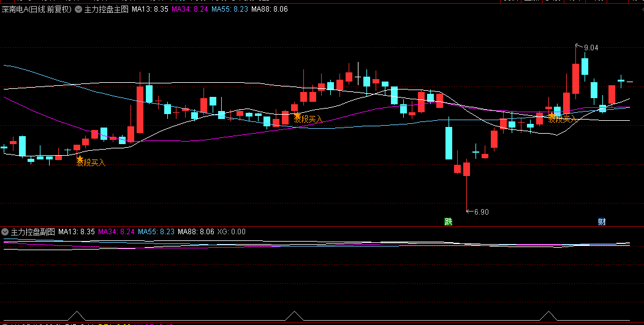Select the leftmost 波段买入 star signal
Screen dimensions: 644x325
[x=80, y=159]
